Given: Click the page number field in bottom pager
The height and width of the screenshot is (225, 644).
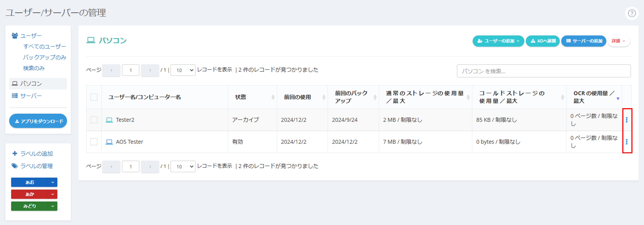Looking at the screenshot, I should pos(131,167).
